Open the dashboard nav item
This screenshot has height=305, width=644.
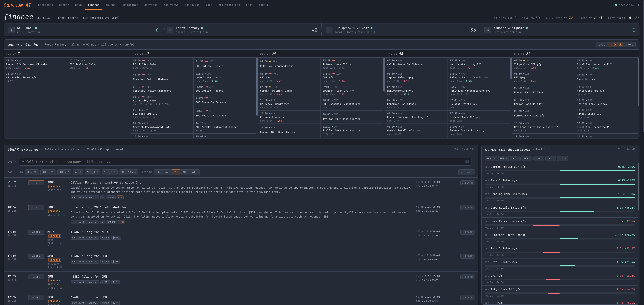[x=45, y=5]
